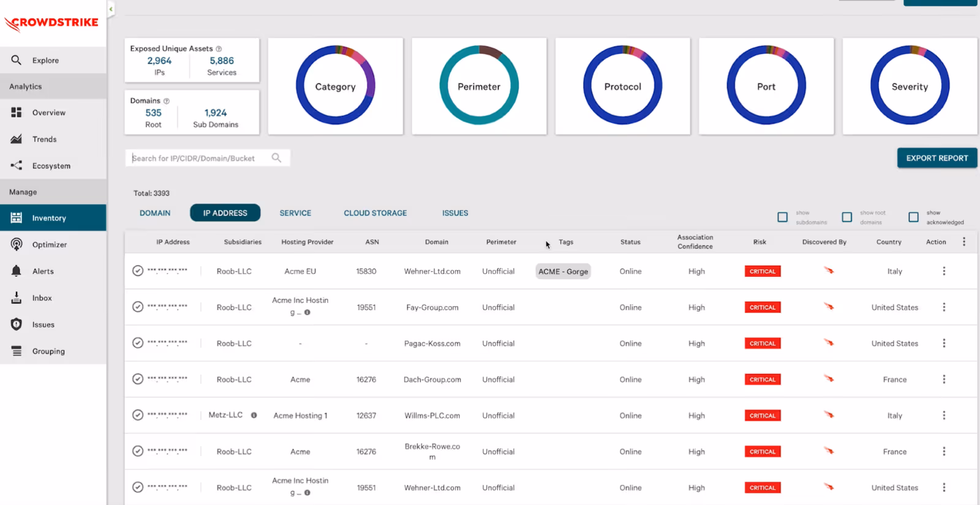Open Trends in the sidebar menu

[53, 139]
